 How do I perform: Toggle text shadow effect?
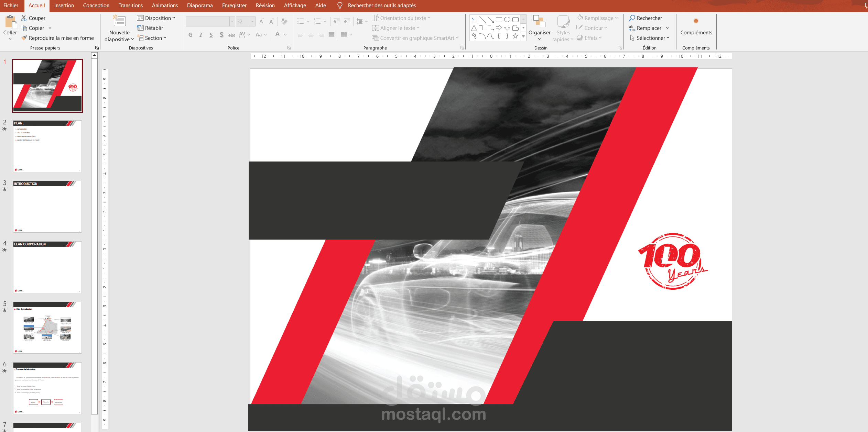coord(221,35)
